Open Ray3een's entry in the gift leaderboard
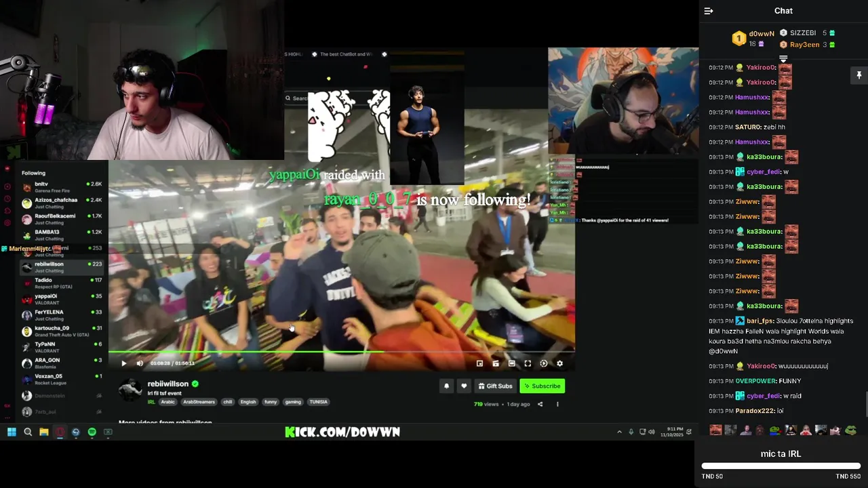868x488 pixels. 807,45
